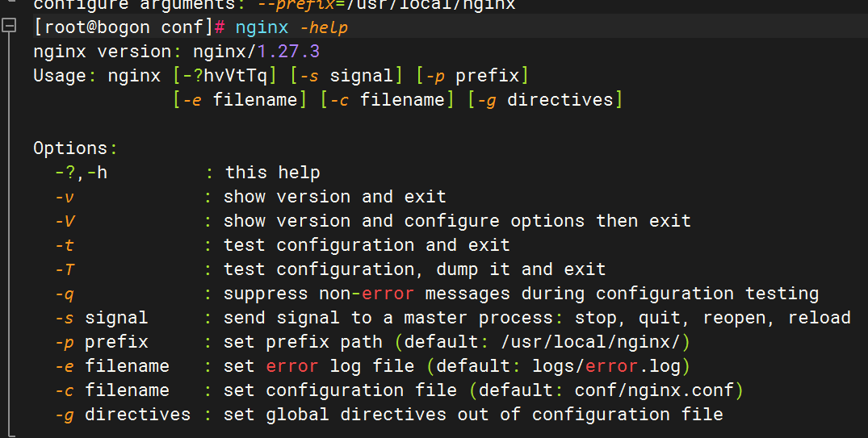Viewport: 868px width, 438px height.
Task: Collapse the nginx -help command fold marker
Action: [9, 26]
